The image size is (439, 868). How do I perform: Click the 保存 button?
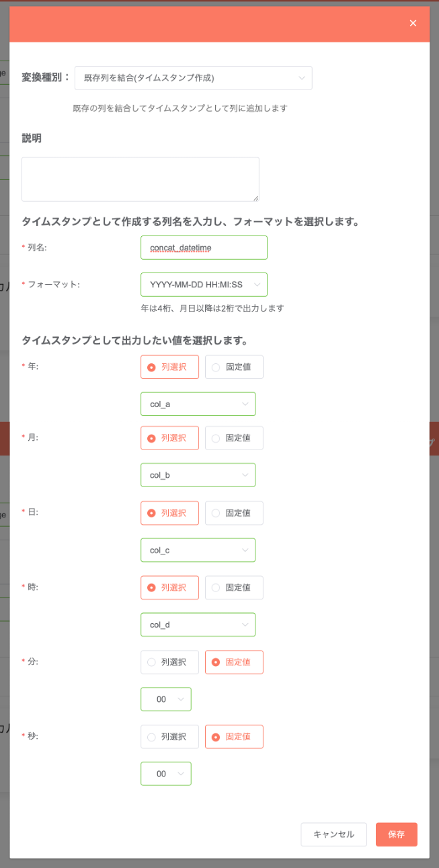coord(397,834)
